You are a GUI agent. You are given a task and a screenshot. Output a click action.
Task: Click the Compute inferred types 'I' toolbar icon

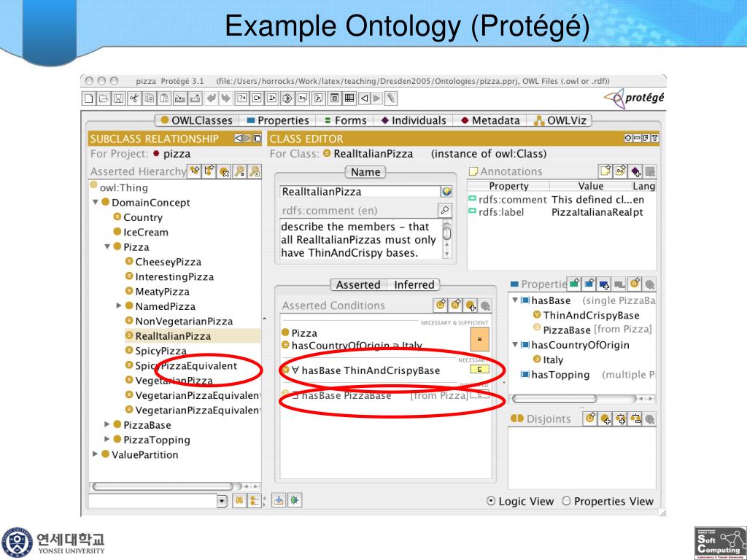click(x=272, y=98)
